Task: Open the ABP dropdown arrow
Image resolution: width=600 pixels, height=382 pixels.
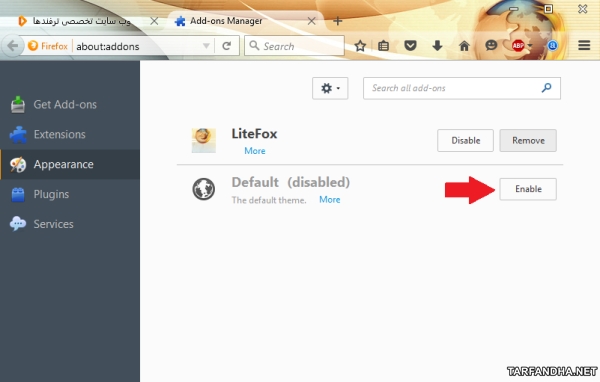Action: coord(530,46)
